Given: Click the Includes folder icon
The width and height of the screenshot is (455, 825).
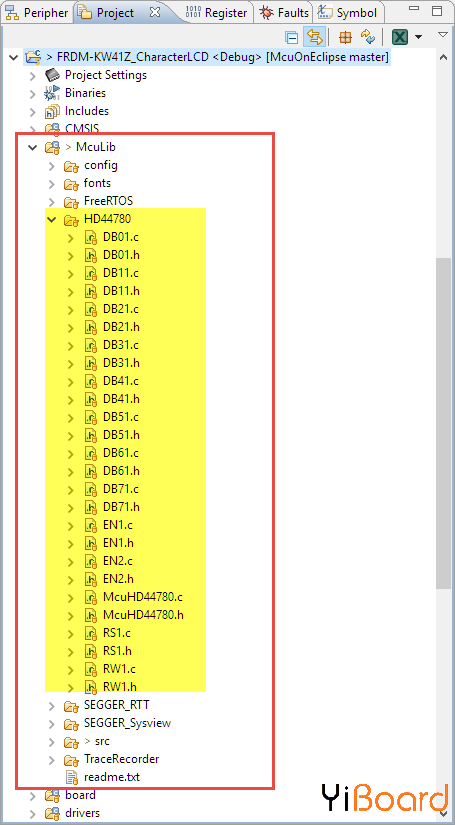Looking at the screenshot, I should pos(52,111).
